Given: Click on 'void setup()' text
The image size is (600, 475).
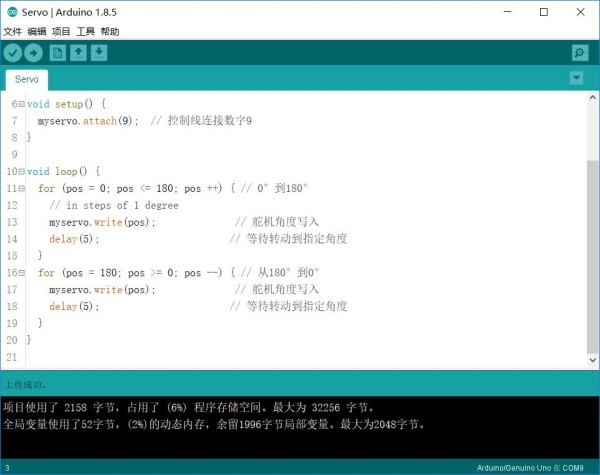Looking at the screenshot, I should [60, 104].
